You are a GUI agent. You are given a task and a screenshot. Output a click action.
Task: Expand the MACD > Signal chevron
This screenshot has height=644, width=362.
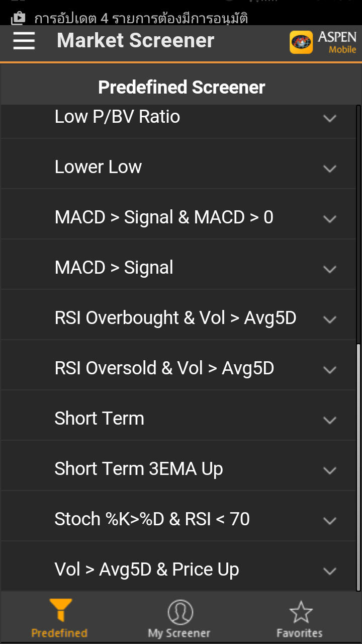(x=330, y=269)
